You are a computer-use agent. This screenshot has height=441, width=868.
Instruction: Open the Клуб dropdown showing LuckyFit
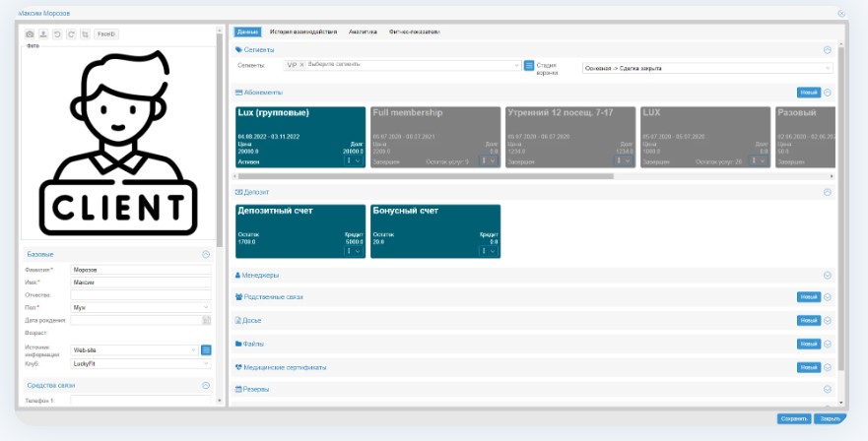[x=141, y=363]
